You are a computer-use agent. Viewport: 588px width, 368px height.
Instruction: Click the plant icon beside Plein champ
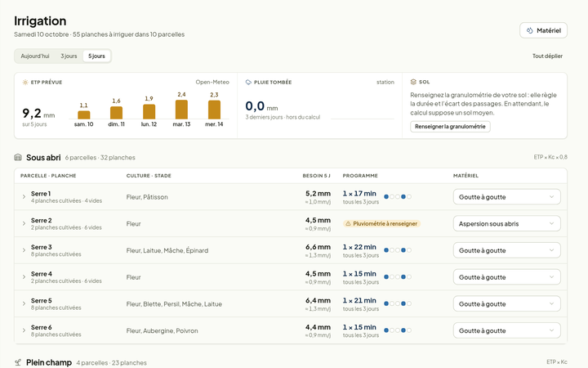tap(18, 363)
